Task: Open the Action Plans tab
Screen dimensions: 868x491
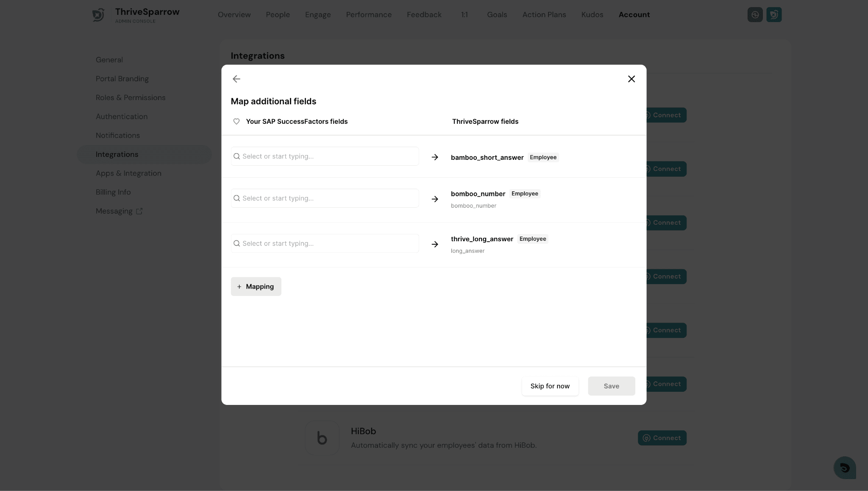Action: point(544,15)
